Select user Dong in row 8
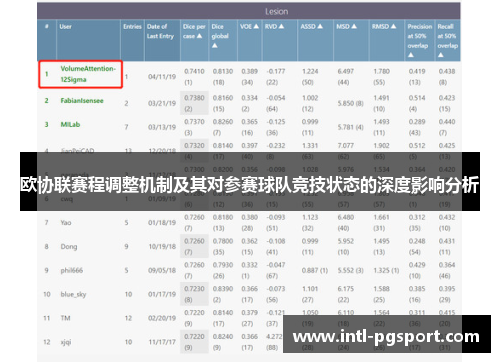Image resolution: width=500 pixels, height=362 pixels. pyautogui.click(x=69, y=247)
